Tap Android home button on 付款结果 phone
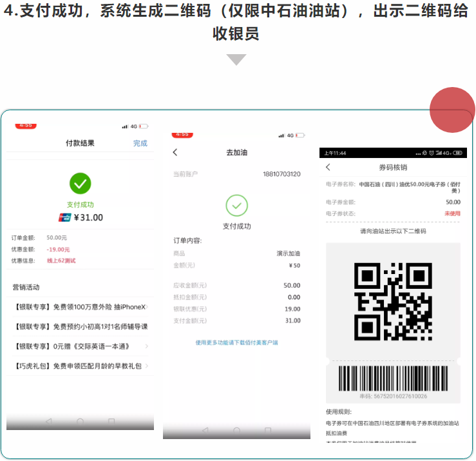The height and width of the screenshot is (461, 476). pyautogui.click(x=80, y=422)
